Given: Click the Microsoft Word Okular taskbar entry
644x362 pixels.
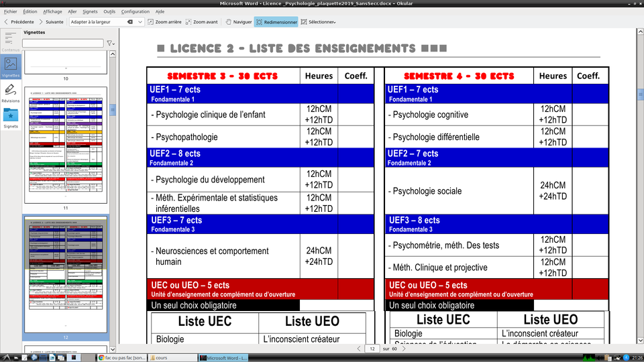Looking at the screenshot, I should click(223, 357).
